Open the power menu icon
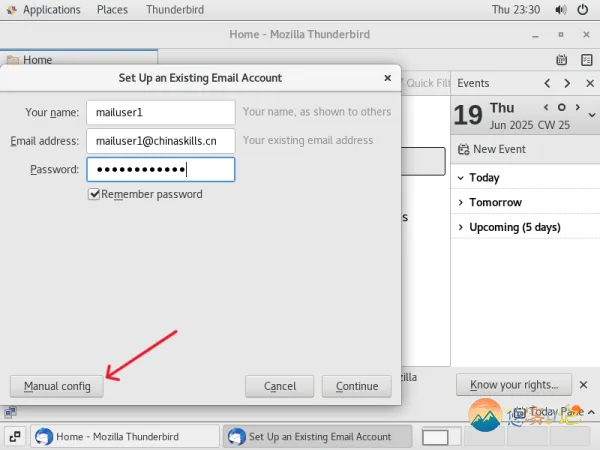This screenshot has width=600, height=450. pos(581,9)
